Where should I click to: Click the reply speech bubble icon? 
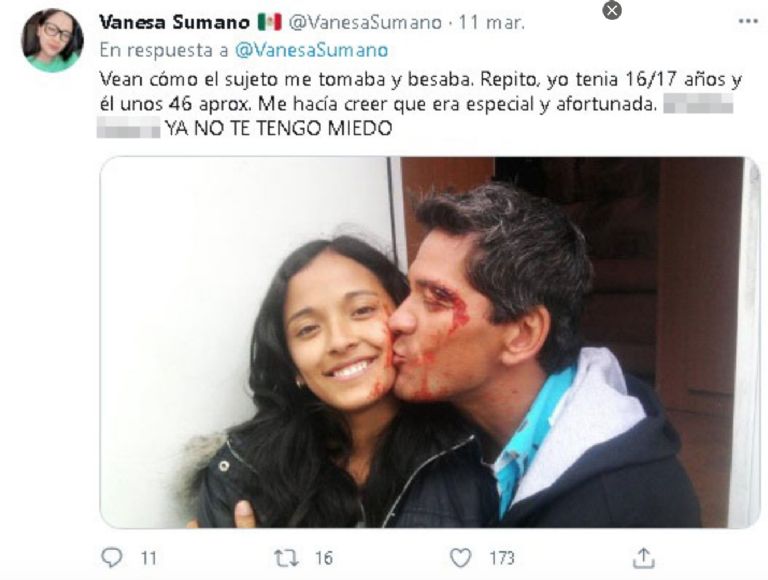click(x=112, y=557)
